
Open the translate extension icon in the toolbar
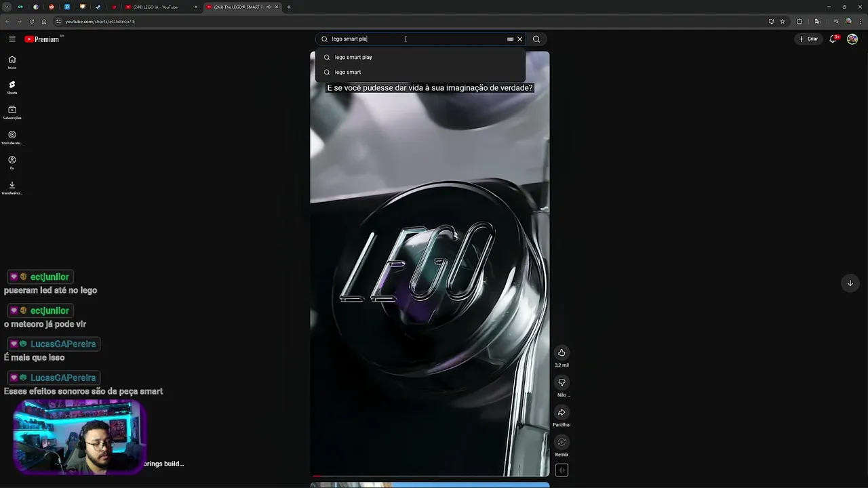817,22
